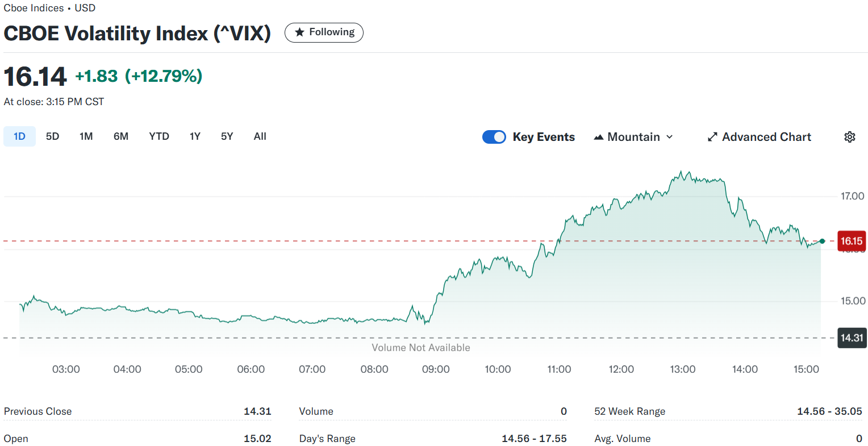Click the Previous Close label

[37, 411]
